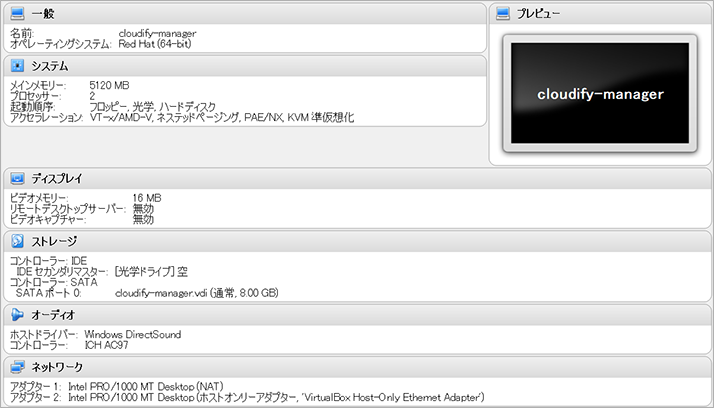
Task: Click the 起動順序 label
Action: point(32,107)
